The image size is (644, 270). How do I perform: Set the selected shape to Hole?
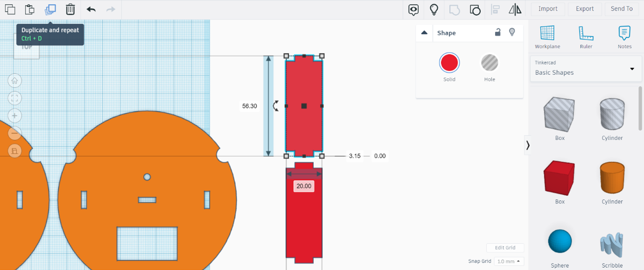[489, 63]
